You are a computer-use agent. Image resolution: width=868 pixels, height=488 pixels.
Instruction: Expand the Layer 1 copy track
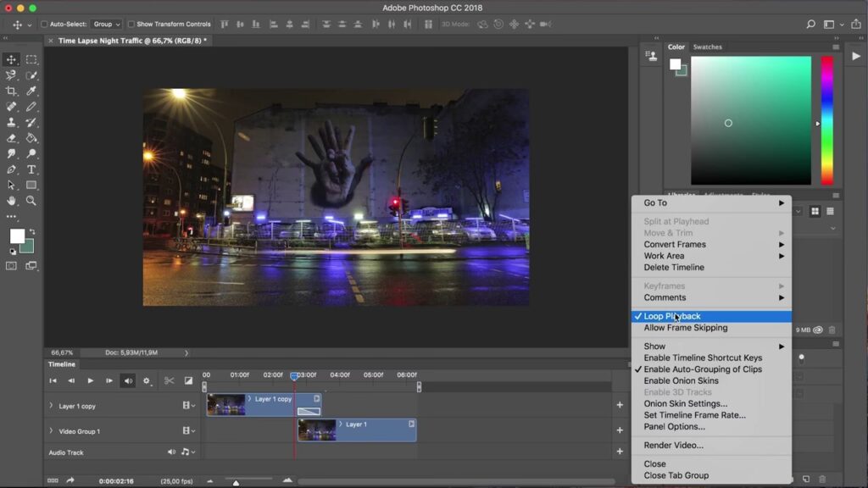pos(51,406)
